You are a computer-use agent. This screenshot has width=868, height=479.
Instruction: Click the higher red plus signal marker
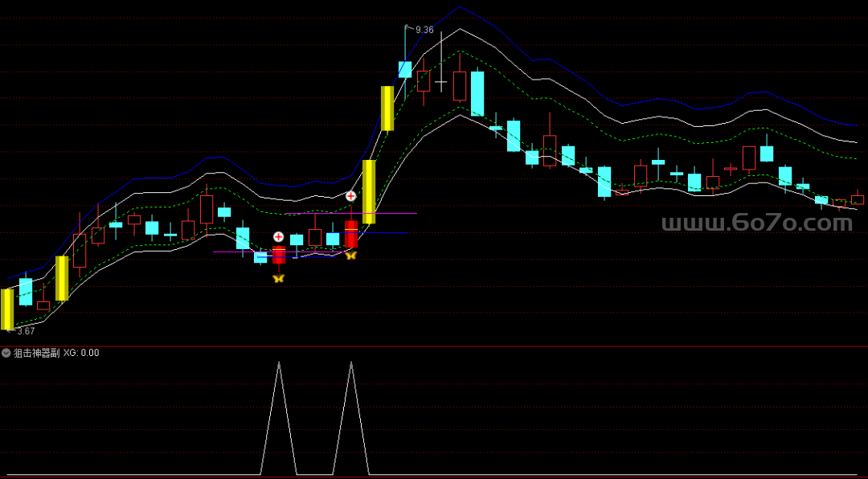351,196
